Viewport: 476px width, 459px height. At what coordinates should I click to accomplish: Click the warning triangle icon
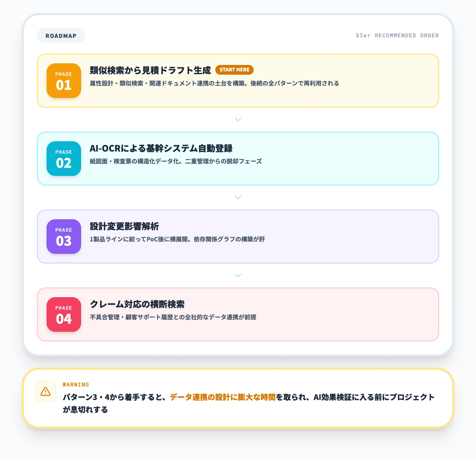(45, 391)
